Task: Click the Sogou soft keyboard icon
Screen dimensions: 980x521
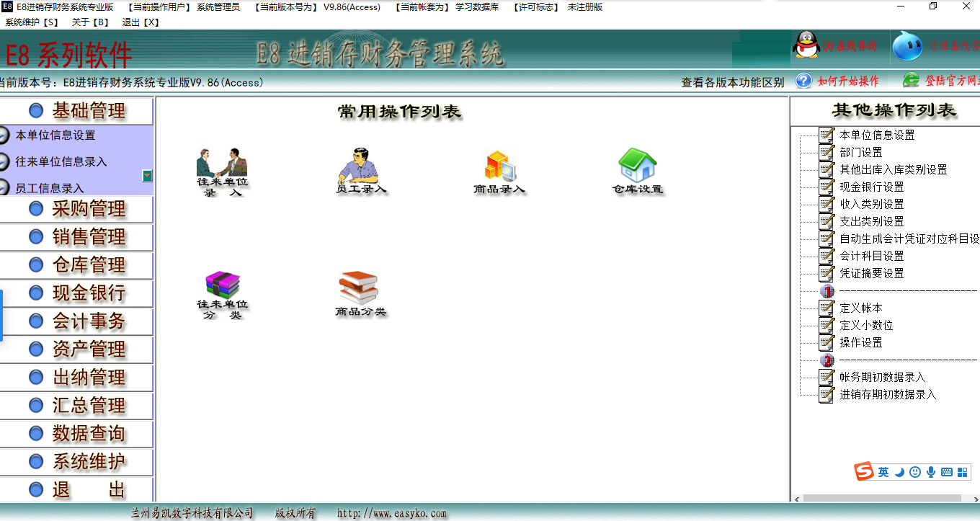Action: [947, 472]
